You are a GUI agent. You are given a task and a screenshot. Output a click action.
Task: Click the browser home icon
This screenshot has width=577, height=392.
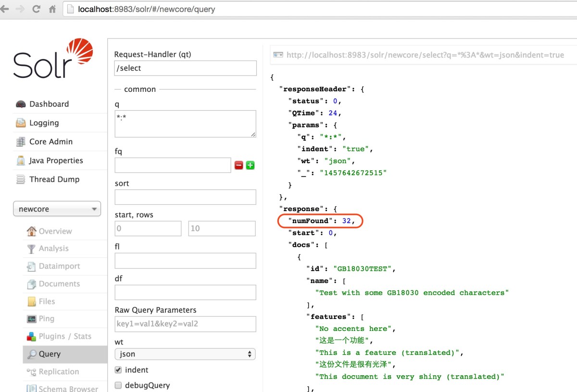pyautogui.click(x=52, y=9)
